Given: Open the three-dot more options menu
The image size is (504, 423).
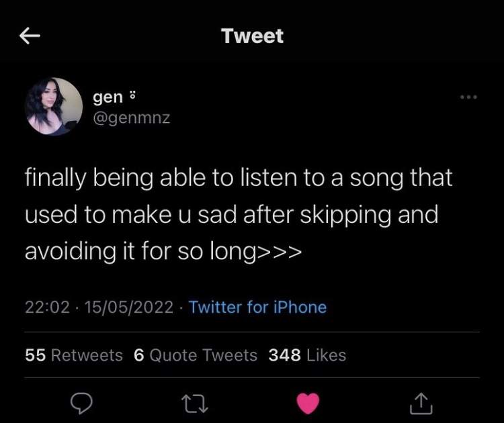Looking at the screenshot, I should tap(468, 98).
